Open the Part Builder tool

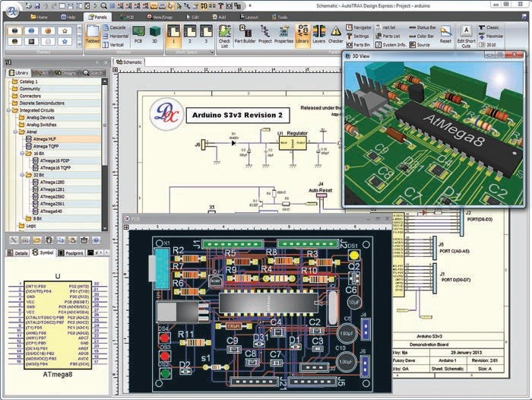tap(244, 34)
